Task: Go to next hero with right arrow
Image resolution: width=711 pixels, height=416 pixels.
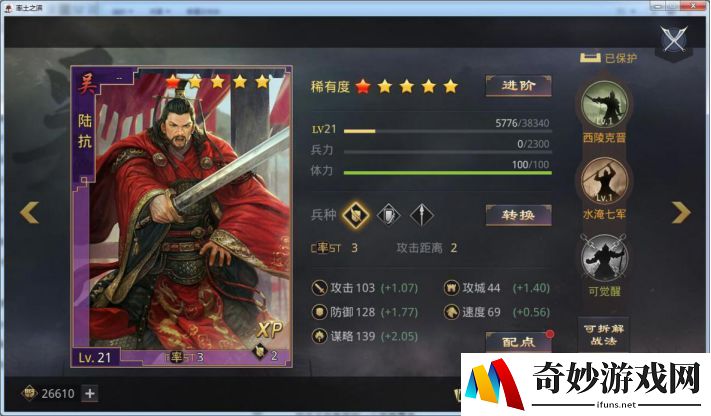Action: pos(681,212)
